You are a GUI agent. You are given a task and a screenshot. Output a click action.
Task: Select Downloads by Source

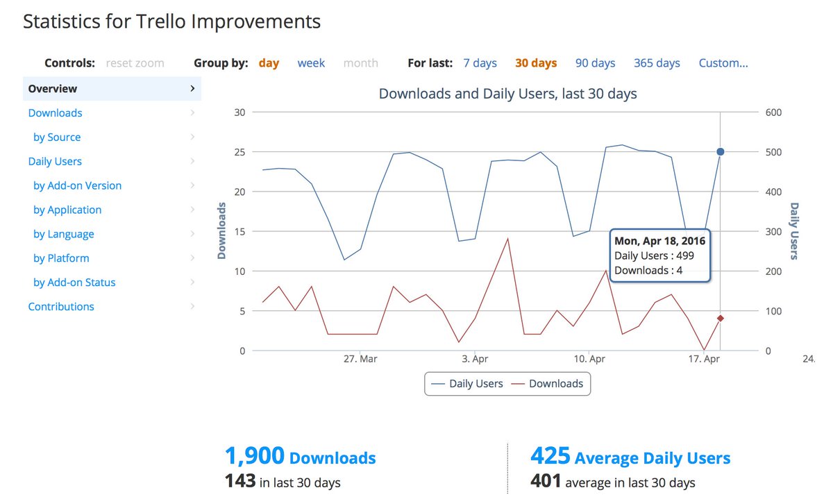coord(57,137)
